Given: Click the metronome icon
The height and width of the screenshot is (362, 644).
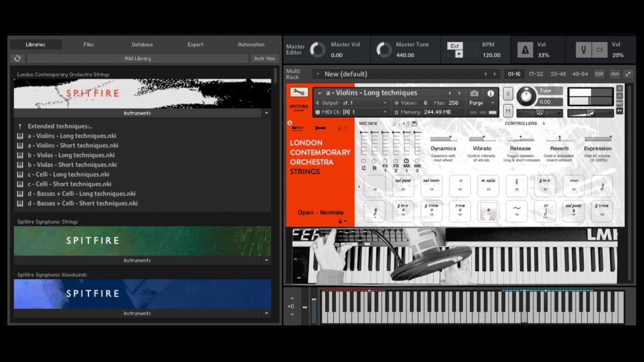Looking at the screenshot, I should 526,50.
